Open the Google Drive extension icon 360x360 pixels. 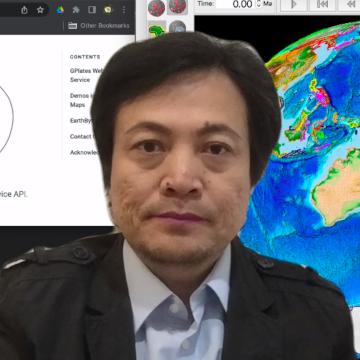tap(60, 10)
